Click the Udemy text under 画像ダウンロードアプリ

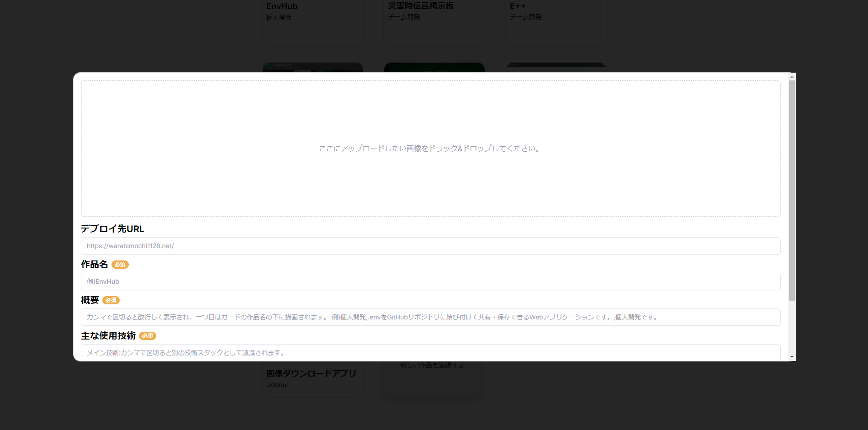click(277, 385)
